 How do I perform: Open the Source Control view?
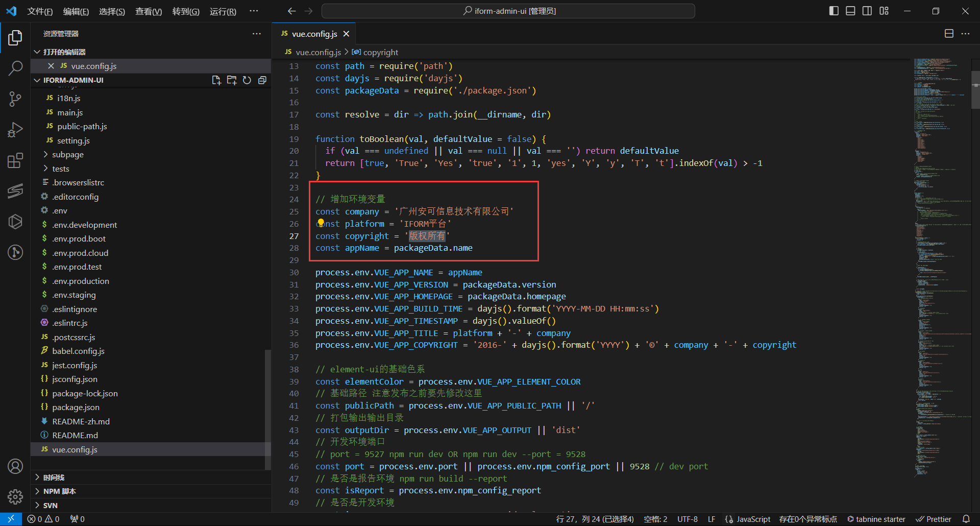click(15, 99)
